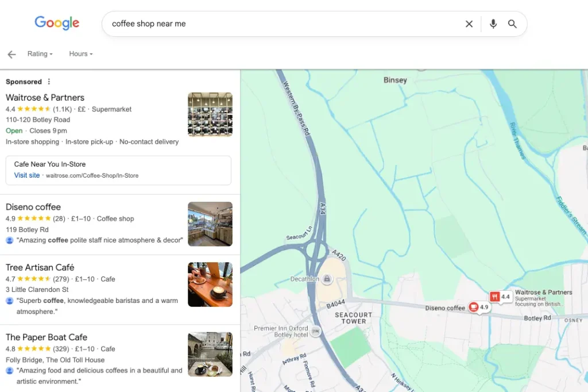Open the Tree Artisan Café listing title
This screenshot has height=392, width=588.
point(40,267)
